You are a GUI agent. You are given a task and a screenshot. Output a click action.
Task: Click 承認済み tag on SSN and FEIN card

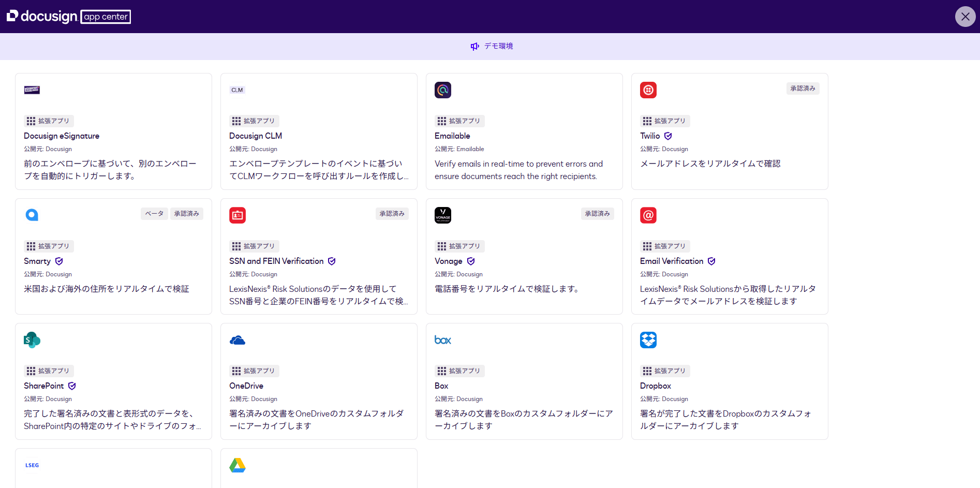click(392, 214)
